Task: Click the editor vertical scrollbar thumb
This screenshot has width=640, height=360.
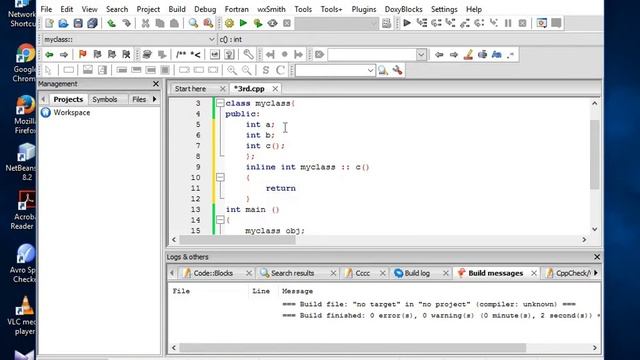Action: click(x=594, y=154)
